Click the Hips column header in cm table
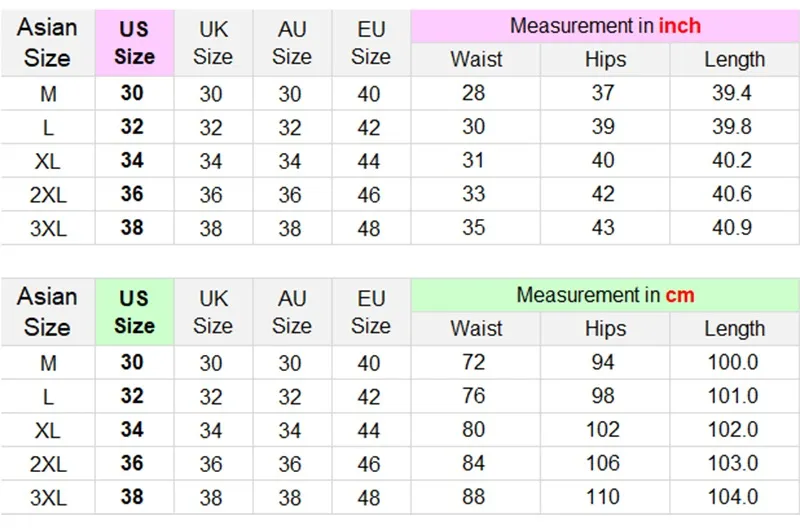The height and width of the screenshot is (528, 800). pos(605,329)
